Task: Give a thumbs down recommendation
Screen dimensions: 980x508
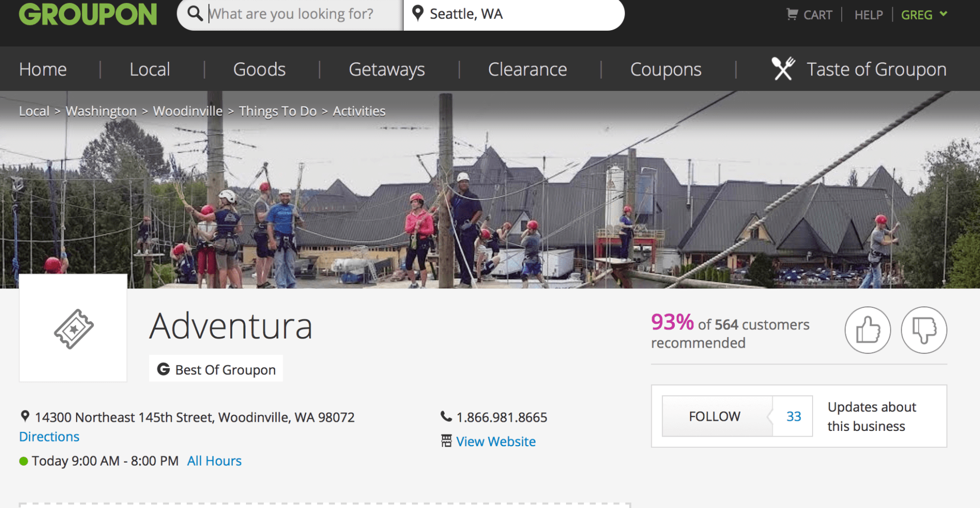Action: [x=924, y=330]
